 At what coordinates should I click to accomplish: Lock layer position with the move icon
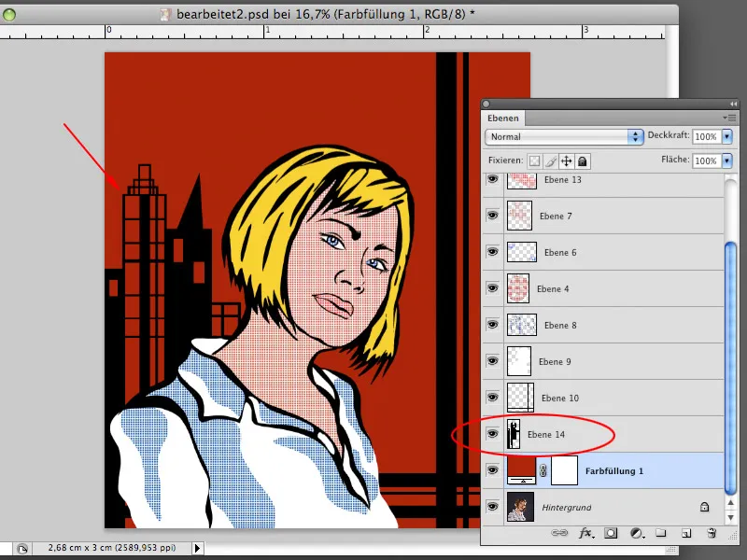(567, 161)
